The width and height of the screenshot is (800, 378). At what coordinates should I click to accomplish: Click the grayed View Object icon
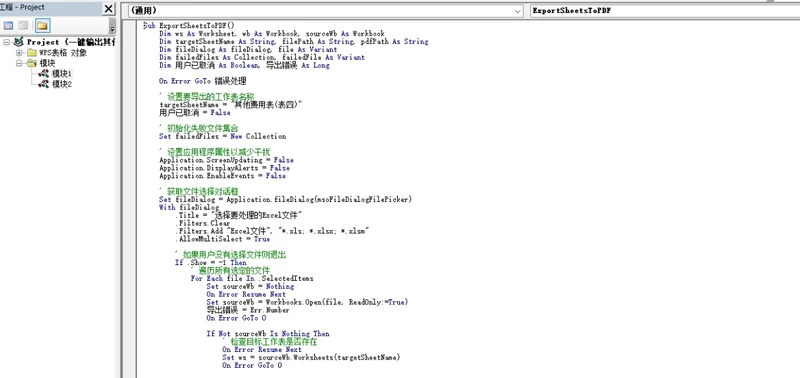click(x=23, y=26)
